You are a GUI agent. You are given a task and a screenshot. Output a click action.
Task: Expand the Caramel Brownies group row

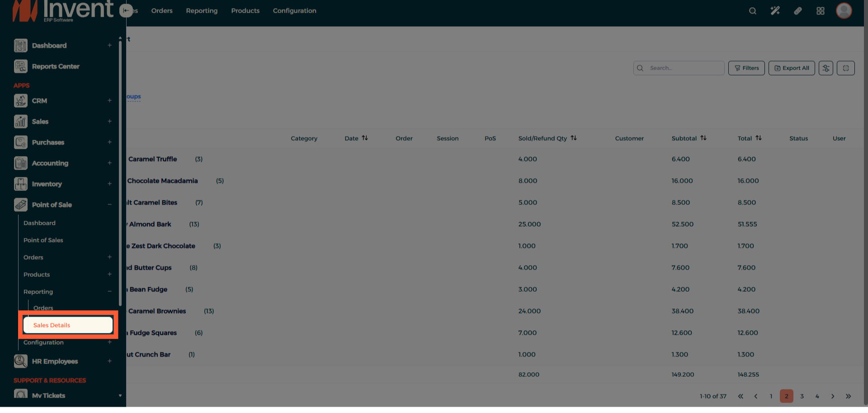pyautogui.click(x=495, y=311)
